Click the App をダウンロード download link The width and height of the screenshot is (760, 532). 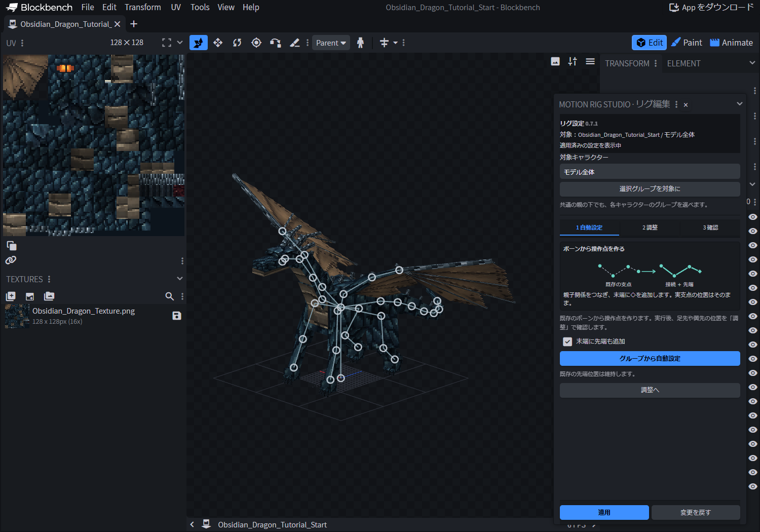711,7
